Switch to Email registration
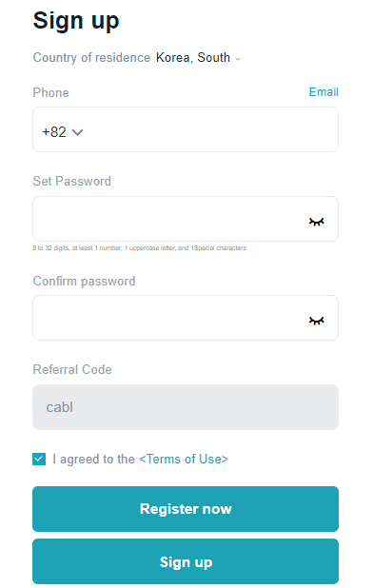This screenshot has width=373, height=588. pyautogui.click(x=324, y=92)
